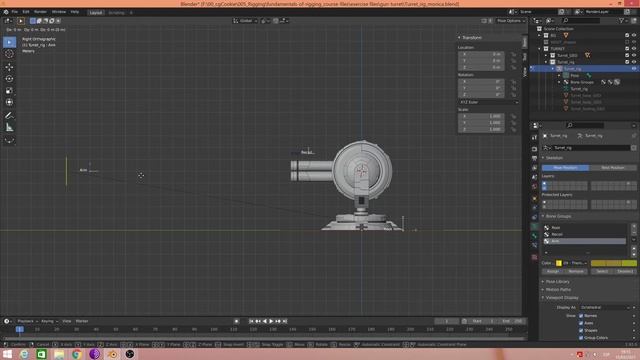Open the Edit menu

point(26,12)
